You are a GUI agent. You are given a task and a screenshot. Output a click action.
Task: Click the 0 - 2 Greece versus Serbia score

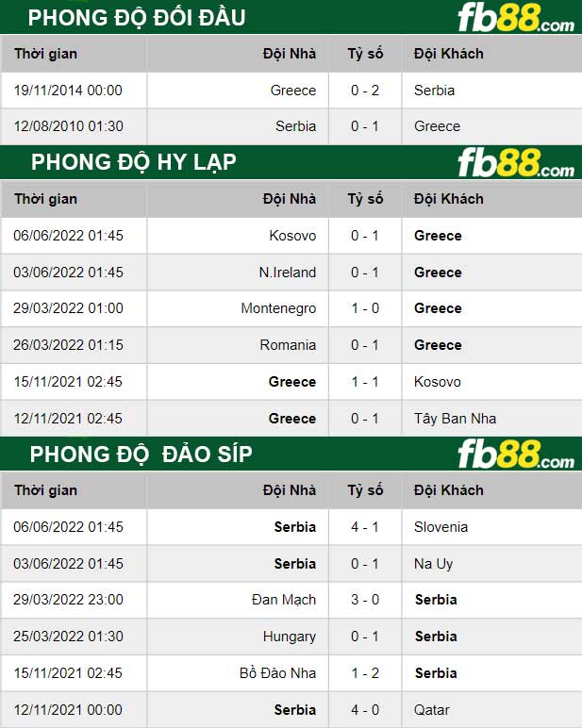coord(365,91)
